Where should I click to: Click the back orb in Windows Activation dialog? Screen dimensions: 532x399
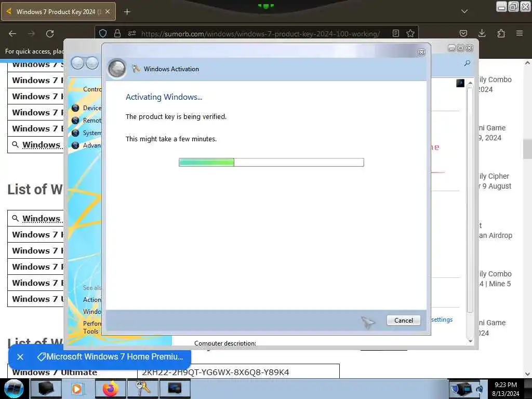point(117,69)
